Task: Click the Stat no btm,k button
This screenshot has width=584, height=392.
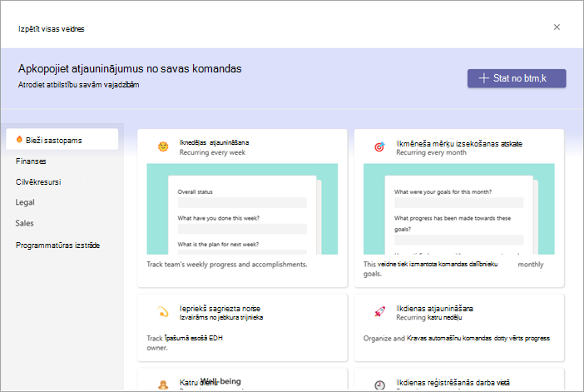Action: 517,78
